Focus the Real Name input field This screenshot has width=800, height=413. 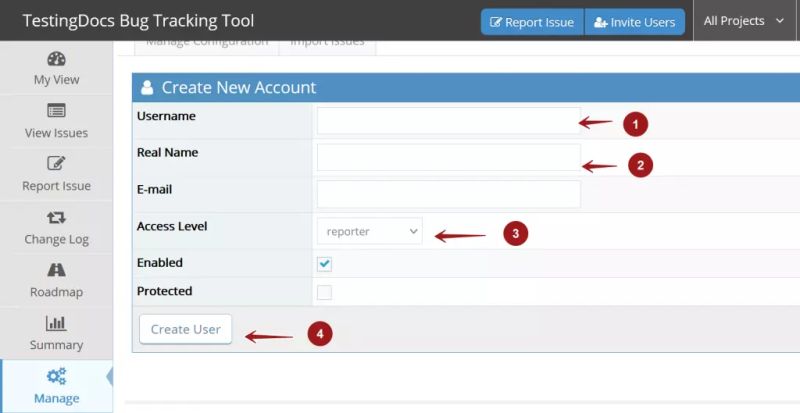point(448,157)
